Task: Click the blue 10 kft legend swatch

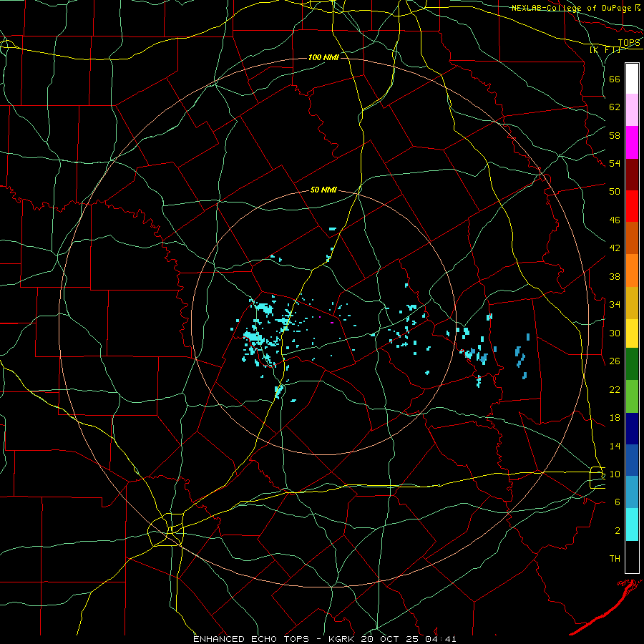Action: click(x=632, y=460)
